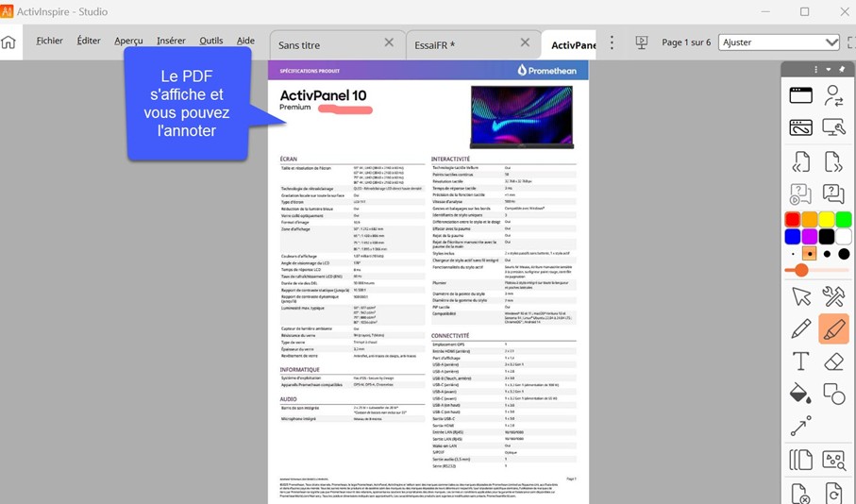Viewport: 856px width, 504px height.
Task: Select the smallest pen width dot
Action: tap(793, 254)
